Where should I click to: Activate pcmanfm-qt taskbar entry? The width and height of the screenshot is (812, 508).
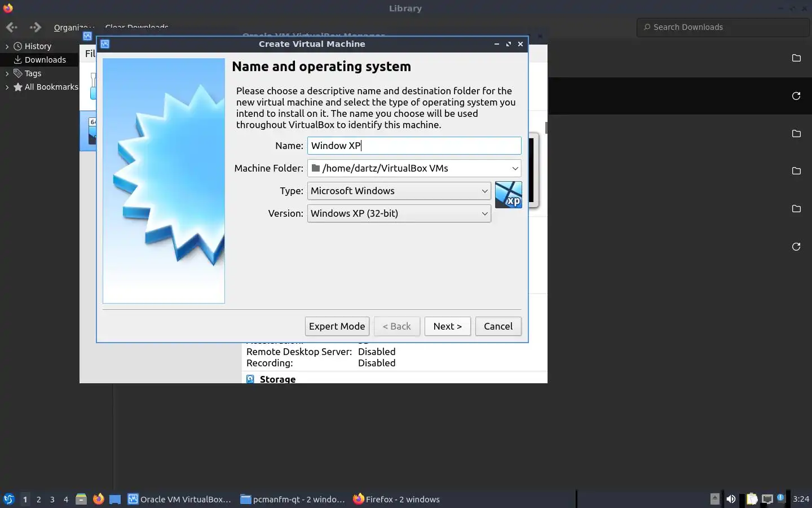[x=293, y=499]
